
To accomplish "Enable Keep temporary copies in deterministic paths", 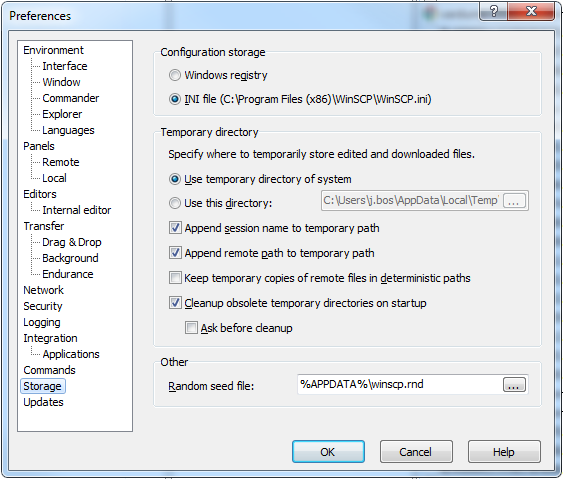I will point(175,278).
